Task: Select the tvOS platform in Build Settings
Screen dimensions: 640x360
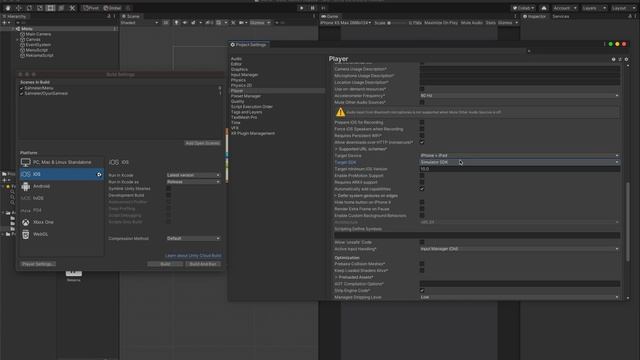Action: click(x=61, y=198)
